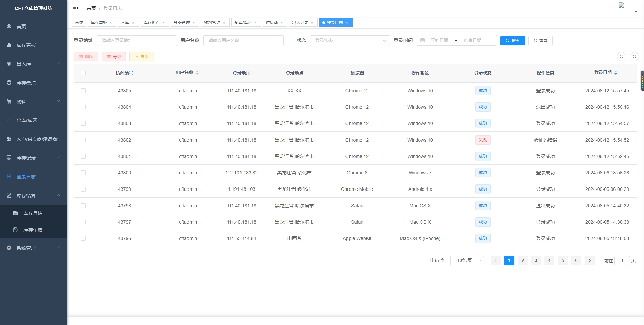Open 库存月结 submenu item

[34, 213]
